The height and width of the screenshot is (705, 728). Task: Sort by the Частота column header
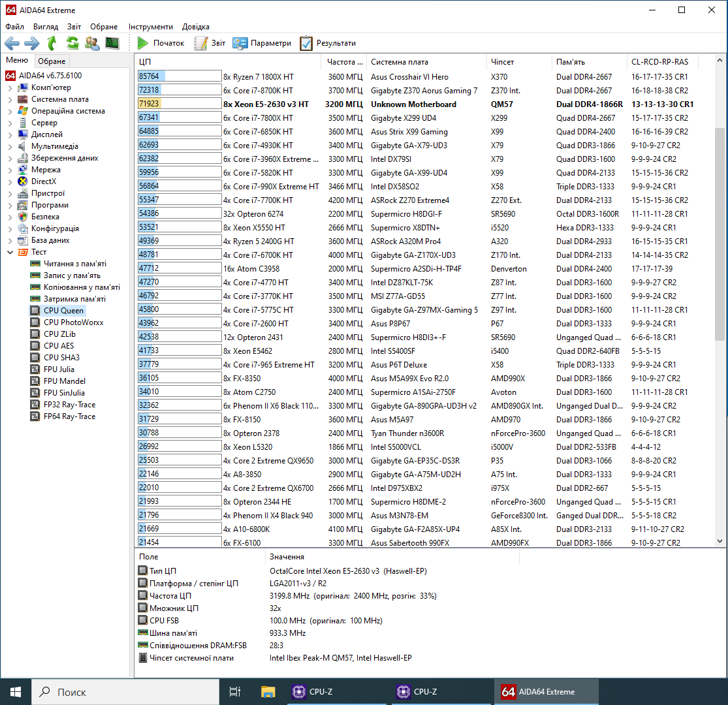345,62
